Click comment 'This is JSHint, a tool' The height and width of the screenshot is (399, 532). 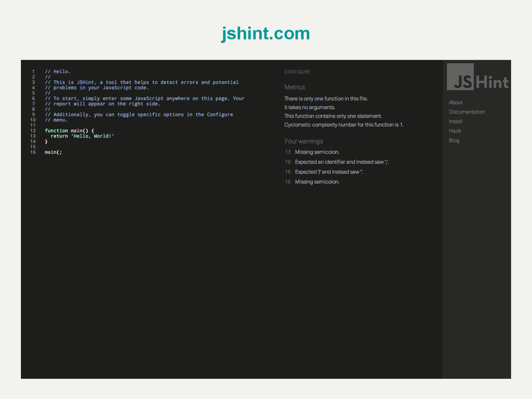[142, 83]
